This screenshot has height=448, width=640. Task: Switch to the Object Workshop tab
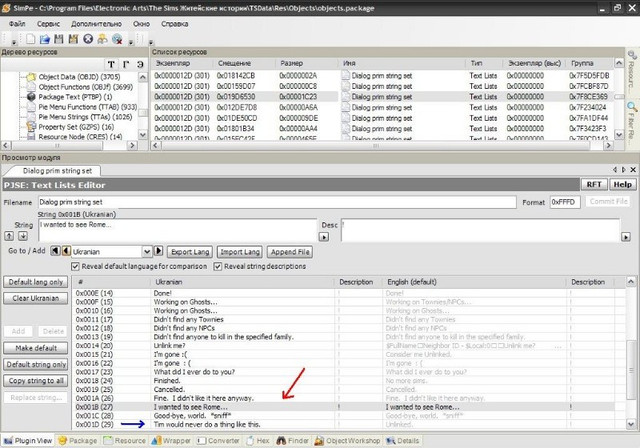click(348, 441)
